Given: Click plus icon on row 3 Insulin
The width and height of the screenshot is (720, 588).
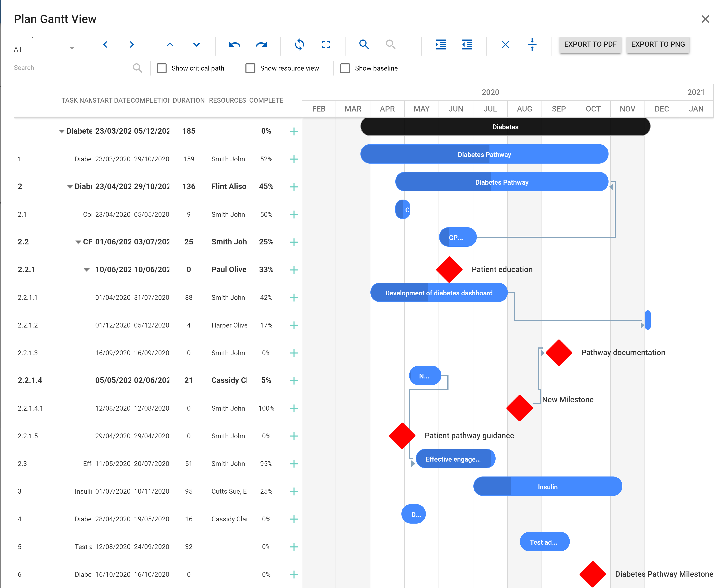Looking at the screenshot, I should [294, 491].
